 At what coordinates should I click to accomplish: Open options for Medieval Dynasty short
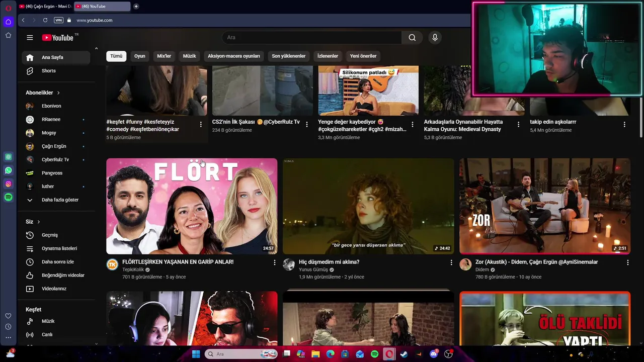point(519,124)
